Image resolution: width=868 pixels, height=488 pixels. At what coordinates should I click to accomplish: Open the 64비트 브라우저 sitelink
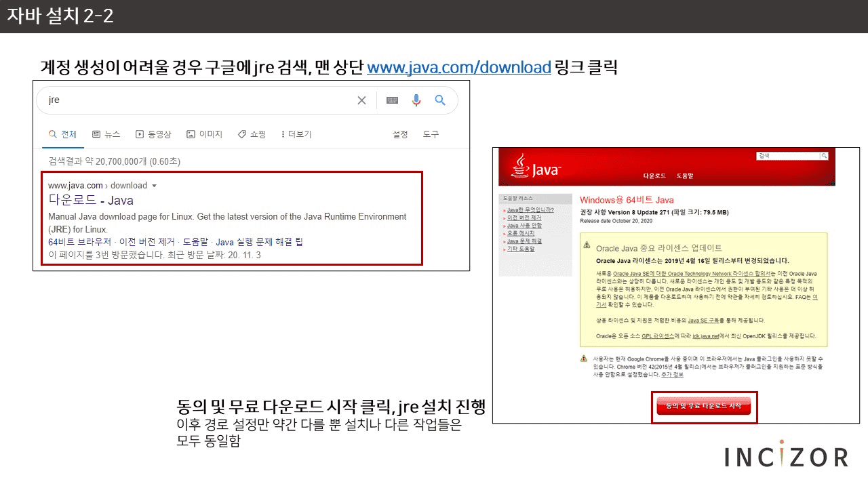78,242
